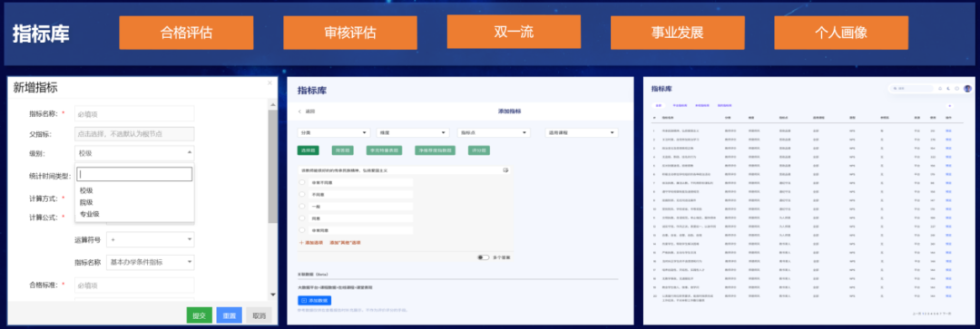This screenshot has width=980, height=329.
Task: Open the 适用课程 dropdown in 添加指标 form
Action: point(582,133)
